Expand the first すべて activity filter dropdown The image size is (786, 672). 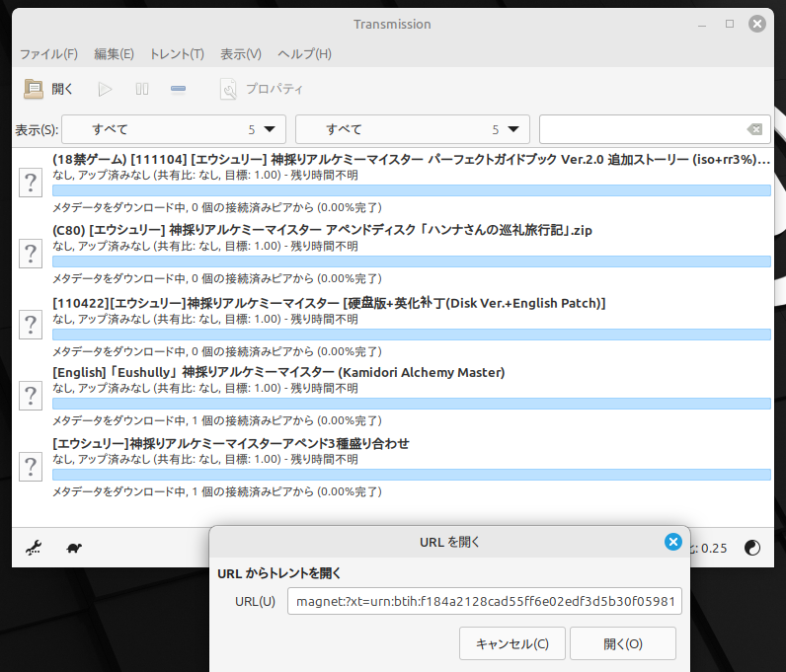174,129
